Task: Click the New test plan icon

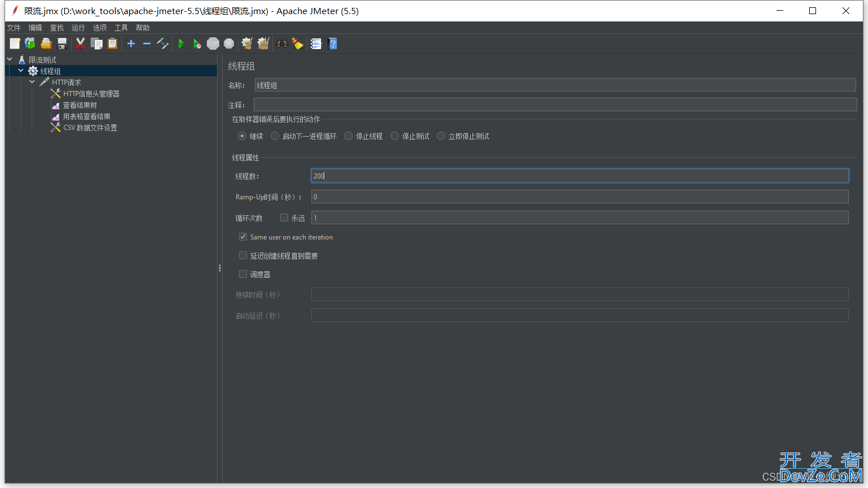Action: pyautogui.click(x=15, y=43)
